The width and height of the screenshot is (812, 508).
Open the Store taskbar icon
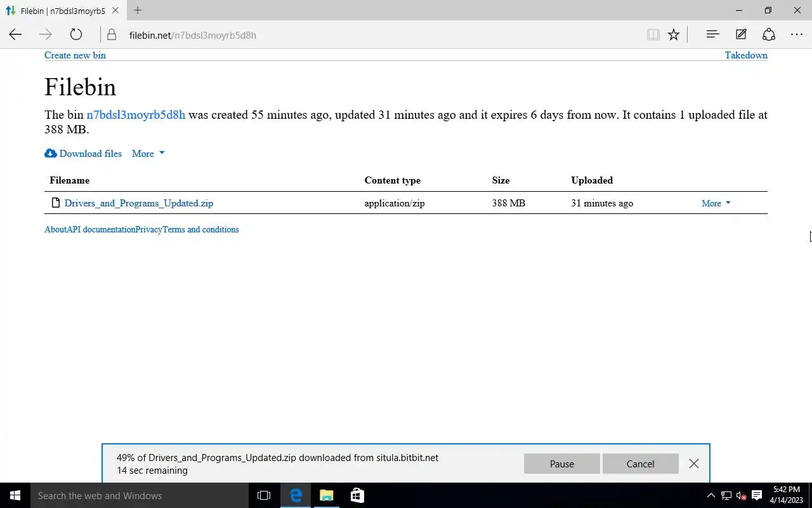(x=357, y=495)
